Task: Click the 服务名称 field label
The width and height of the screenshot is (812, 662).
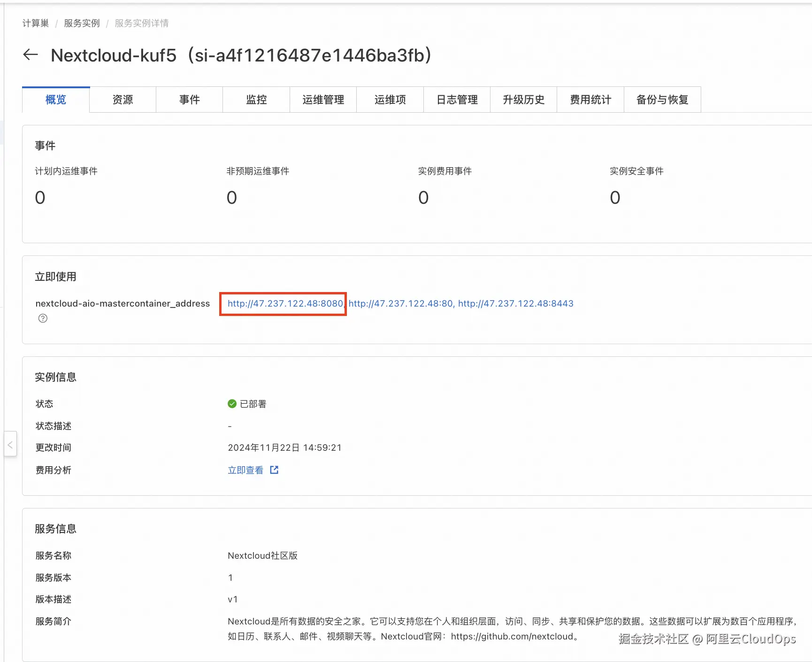Action: pos(54,555)
